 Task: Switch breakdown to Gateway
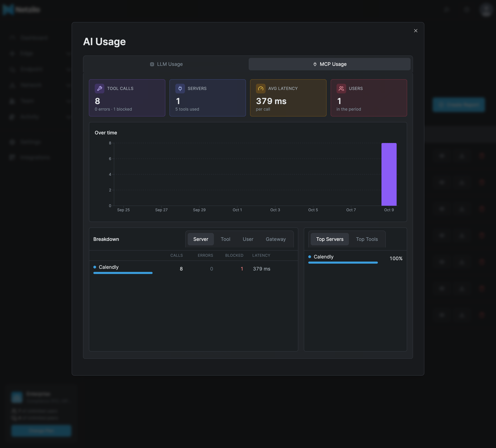point(276,239)
